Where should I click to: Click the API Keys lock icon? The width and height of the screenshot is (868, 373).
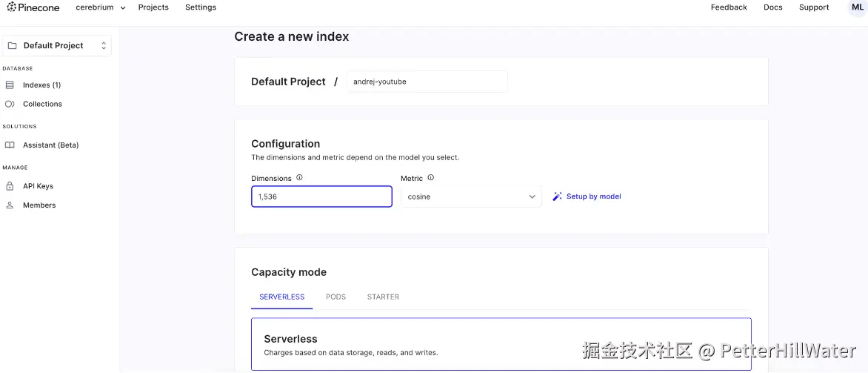pyautogui.click(x=10, y=186)
